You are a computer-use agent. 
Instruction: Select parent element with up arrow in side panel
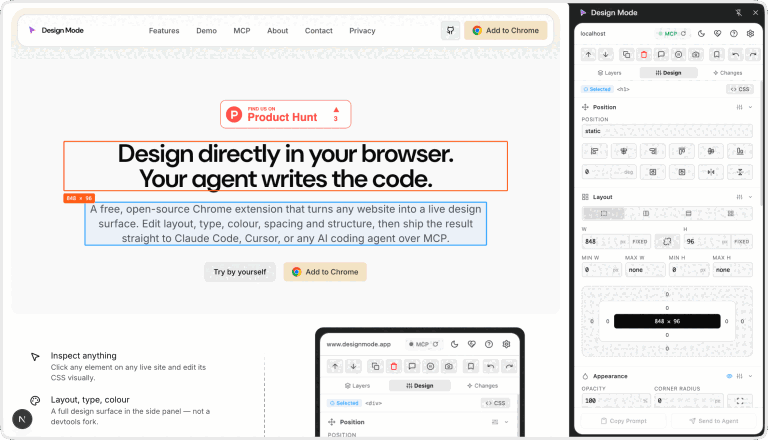[x=588, y=54]
